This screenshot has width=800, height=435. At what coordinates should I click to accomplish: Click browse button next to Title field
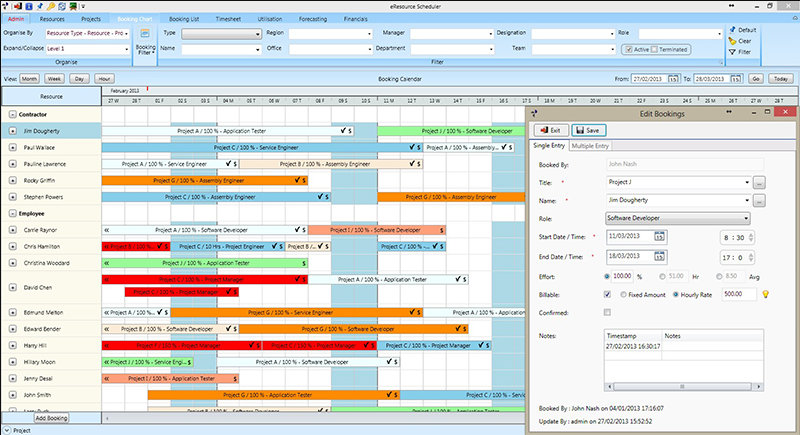click(x=759, y=183)
